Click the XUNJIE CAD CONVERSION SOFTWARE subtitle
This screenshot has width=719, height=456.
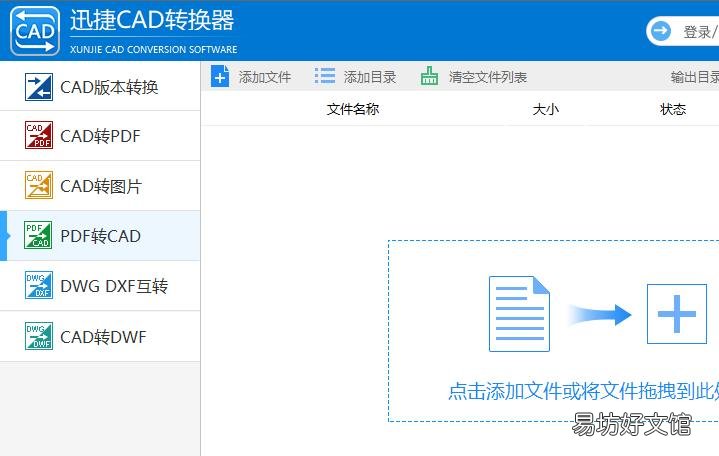pos(154,49)
